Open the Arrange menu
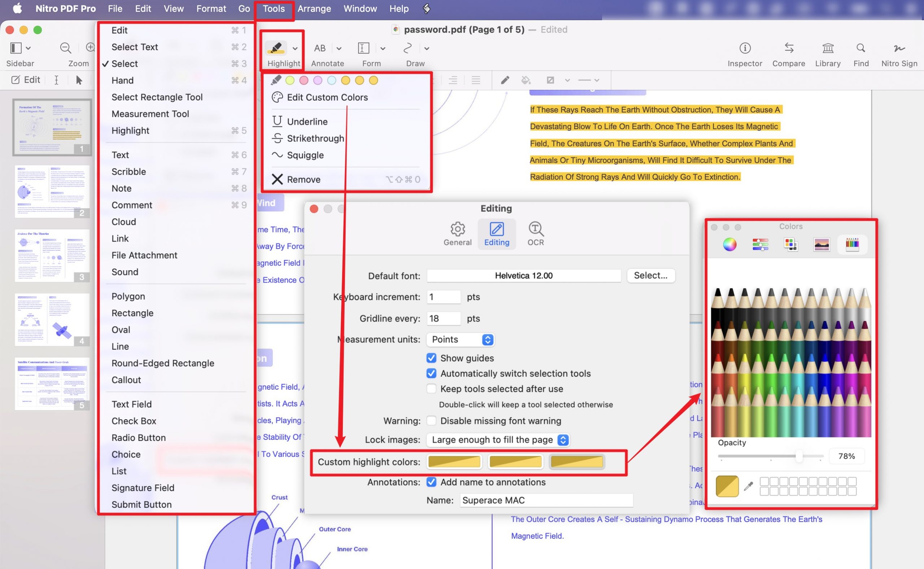The height and width of the screenshot is (569, 924). pos(314,9)
